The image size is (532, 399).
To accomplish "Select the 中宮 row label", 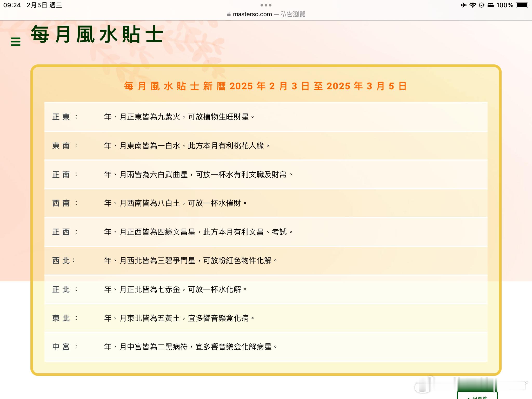I will (x=65, y=347).
